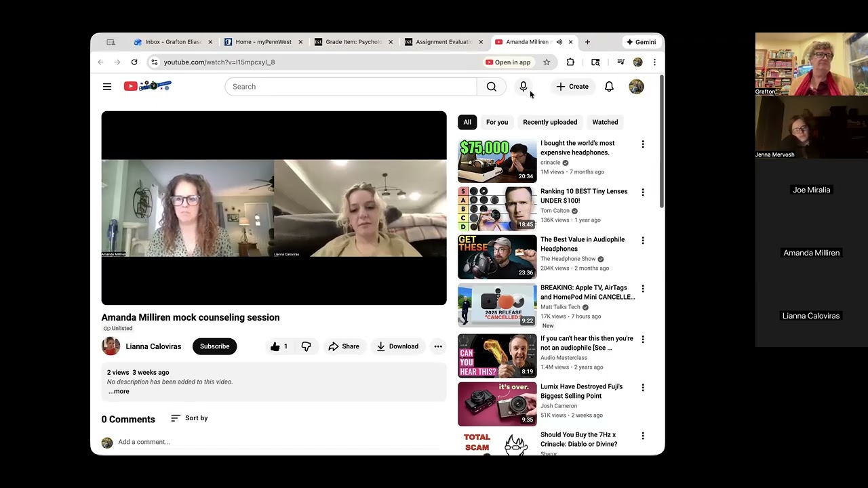Open the Gemini button
This screenshot has height=488, width=868.
(x=642, y=42)
